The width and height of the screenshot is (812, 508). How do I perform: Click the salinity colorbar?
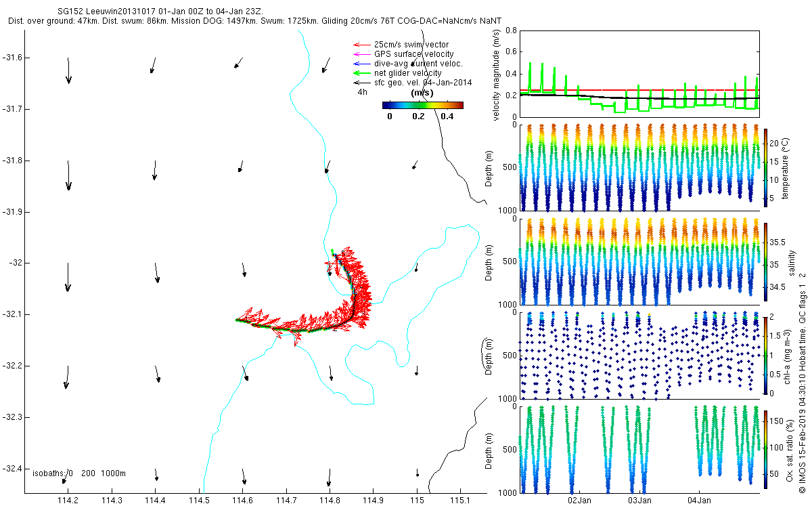click(x=765, y=261)
